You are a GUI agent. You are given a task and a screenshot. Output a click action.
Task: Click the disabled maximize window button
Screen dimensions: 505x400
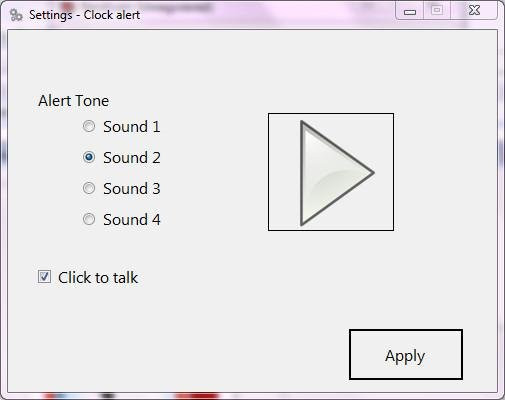click(437, 10)
